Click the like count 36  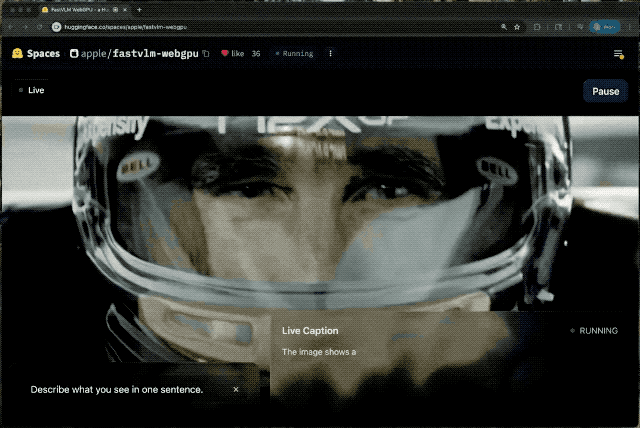(x=256, y=53)
